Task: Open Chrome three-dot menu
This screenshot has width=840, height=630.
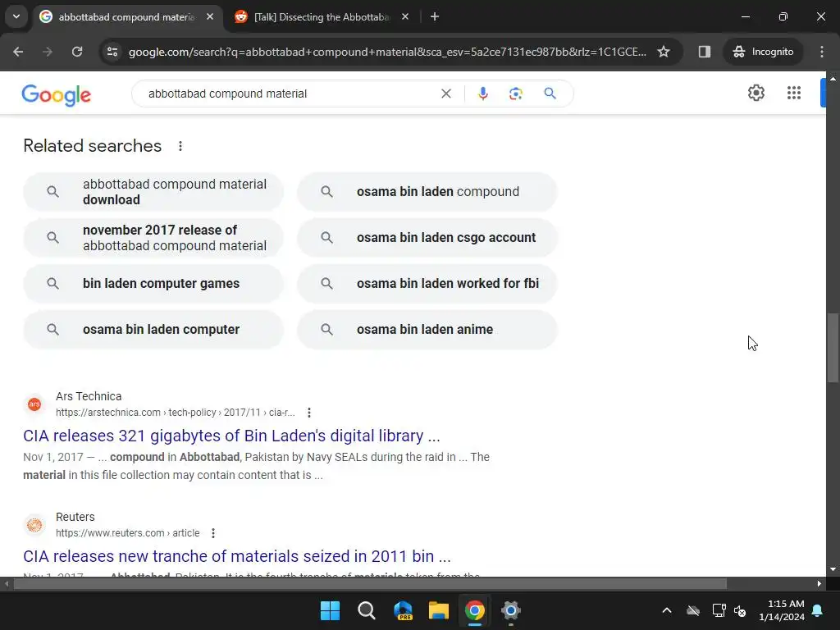Action: [822, 52]
